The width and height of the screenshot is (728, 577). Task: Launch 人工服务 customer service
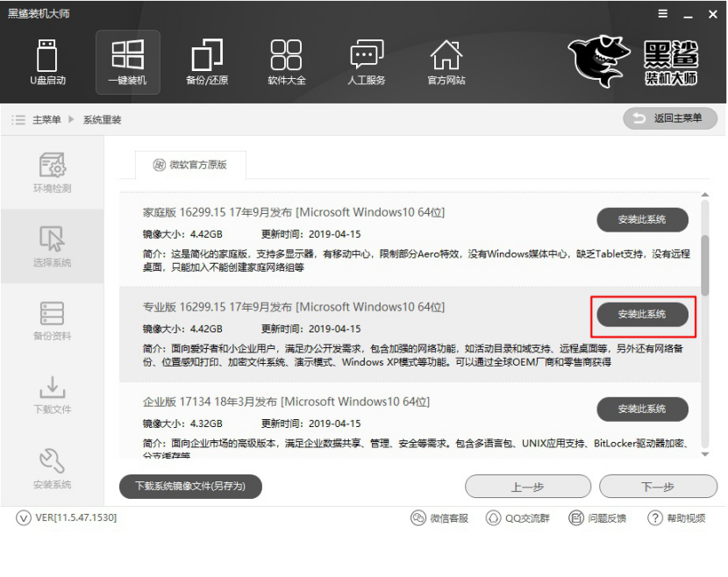click(x=364, y=61)
